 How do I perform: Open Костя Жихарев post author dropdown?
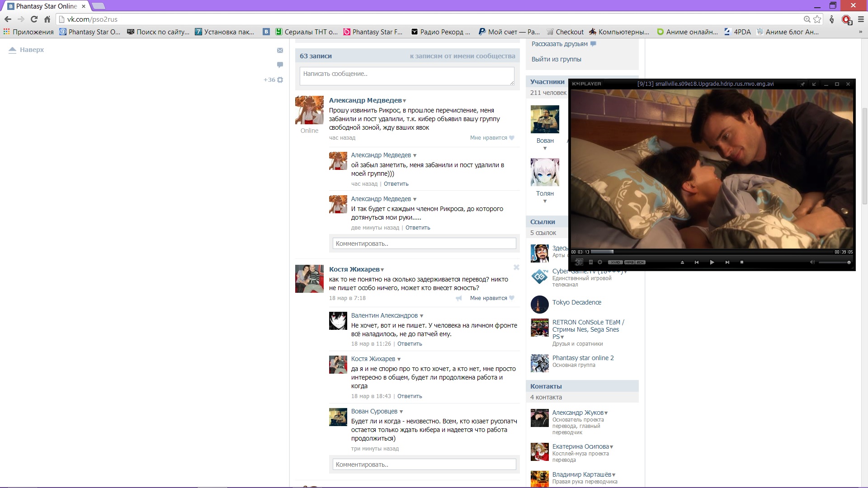pos(382,270)
